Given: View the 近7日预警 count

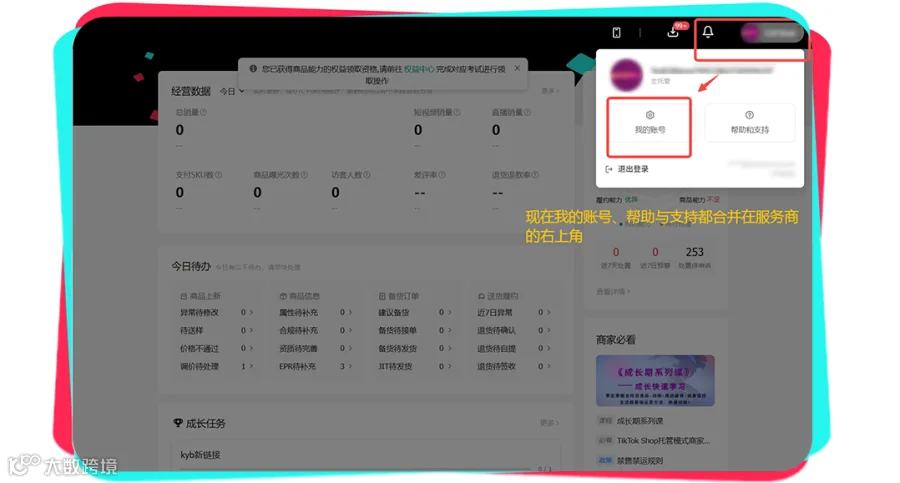Looking at the screenshot, I should [655, 252].
